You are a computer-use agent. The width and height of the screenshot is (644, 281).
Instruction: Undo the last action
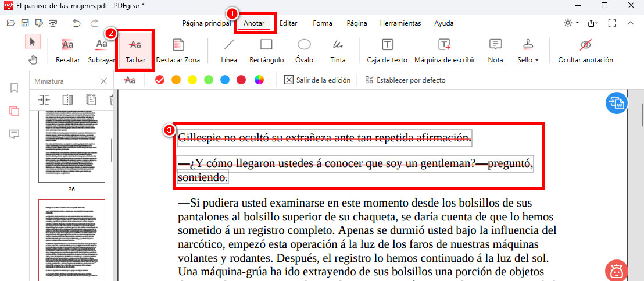click(76, 23)
